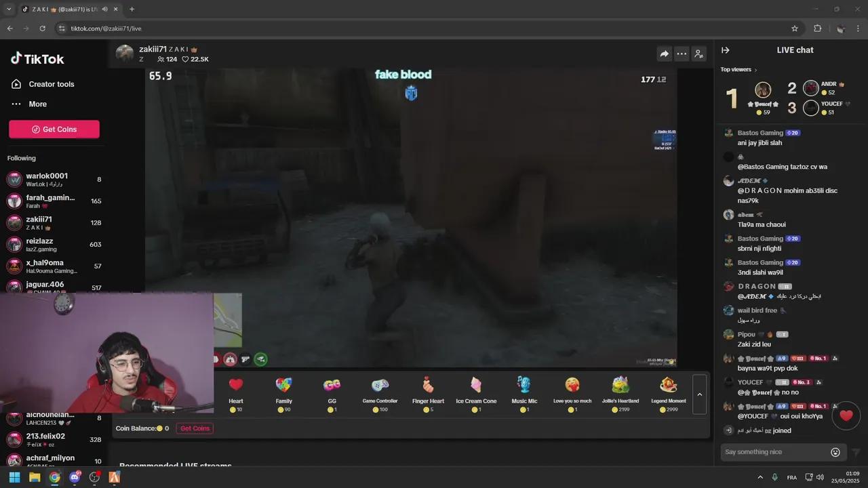Send the Finger Heart gift

[x=428, y=394]
